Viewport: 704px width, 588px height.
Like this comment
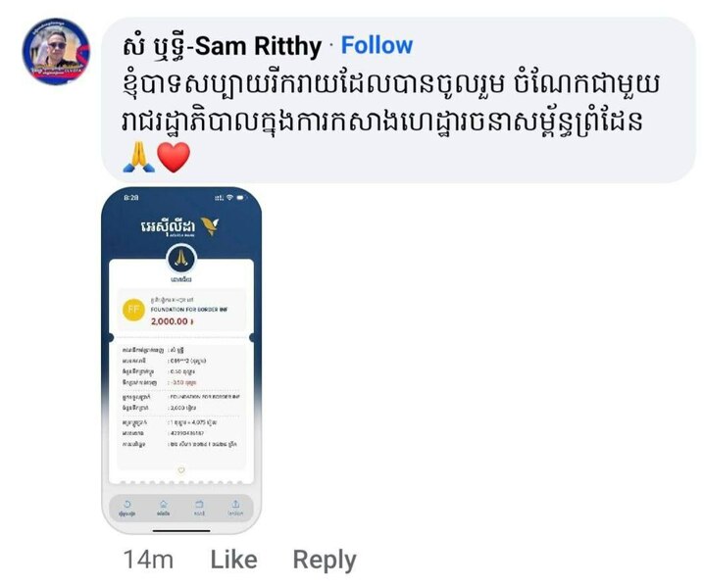(233, 560)
